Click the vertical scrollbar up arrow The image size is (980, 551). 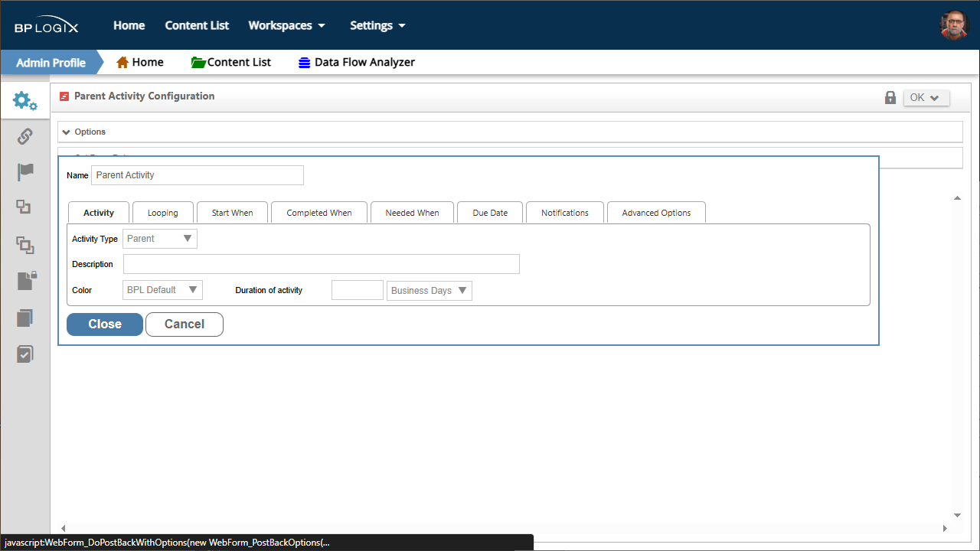pyautogui.click(x=957, y=198)
